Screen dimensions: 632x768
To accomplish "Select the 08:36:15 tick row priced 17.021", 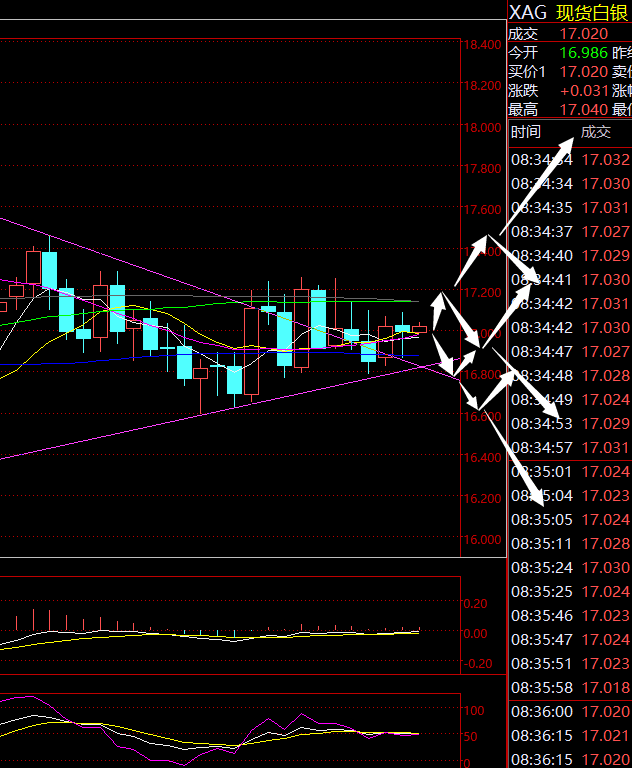I will [x=570, y=736].
